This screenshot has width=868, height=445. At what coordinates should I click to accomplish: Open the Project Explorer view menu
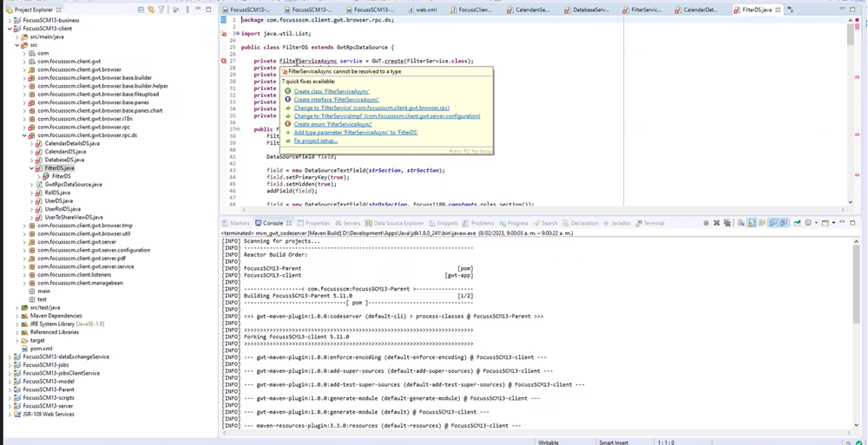tap(187, 10)
